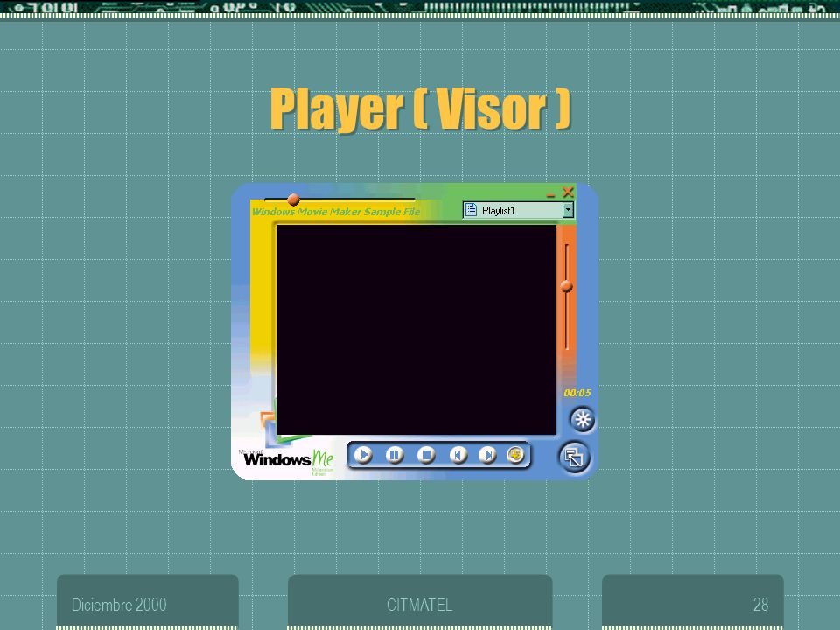840x630 pixels.
Task: Click the slide number 28
Action: (x=760, y=605)
